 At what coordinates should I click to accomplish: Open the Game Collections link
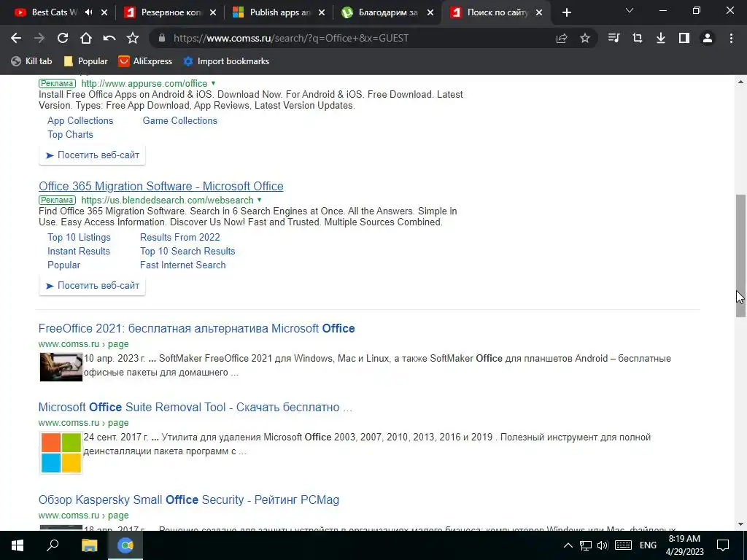click(x=179, y=120)
